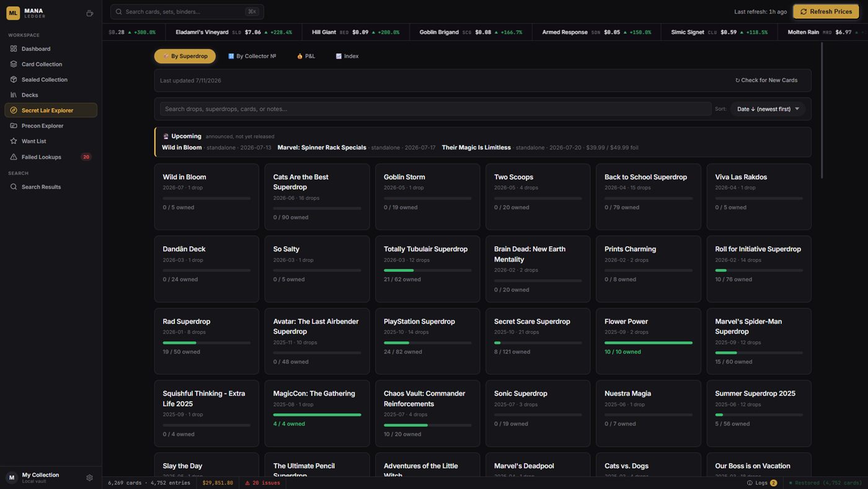Open Failed Lookups via the warning icon
Image resolution: width=868 pixels, height=489 pixels.
[14, 157]
